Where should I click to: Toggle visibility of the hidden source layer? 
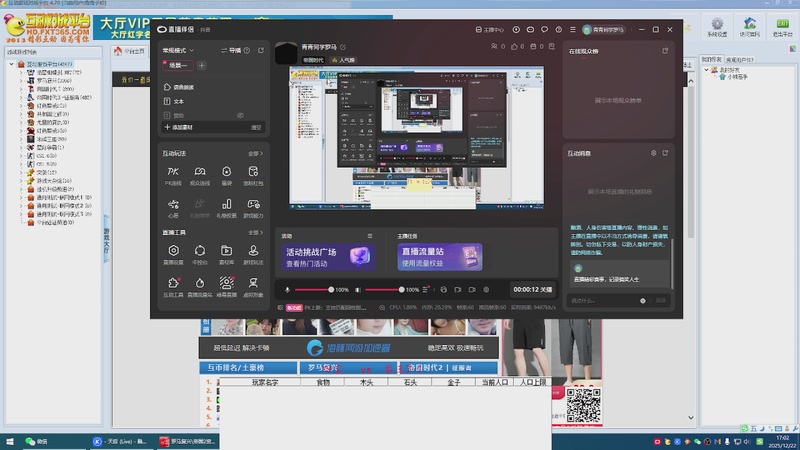pos(240,115)
